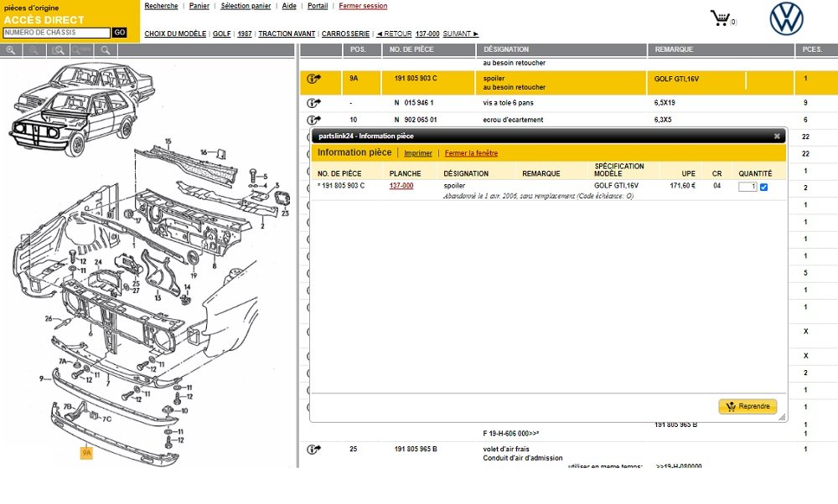This screenshot has width=838, height=504.
Task: Click the Information pièce heading text
Action: [354, 152]
